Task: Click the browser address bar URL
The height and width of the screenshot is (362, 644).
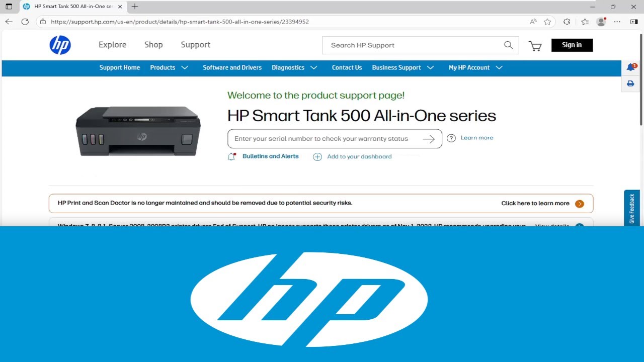Action: (x=180, y=22)
